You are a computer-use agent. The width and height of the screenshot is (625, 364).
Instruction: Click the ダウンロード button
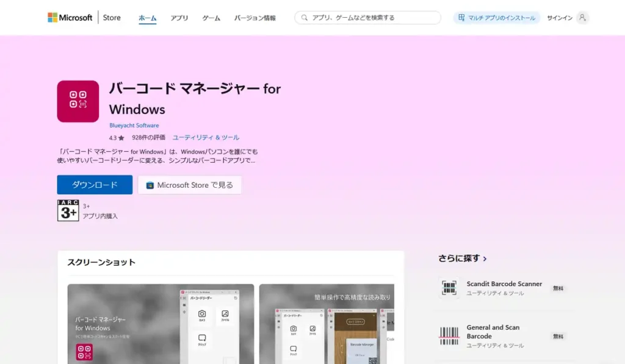[x=95, y=185]
